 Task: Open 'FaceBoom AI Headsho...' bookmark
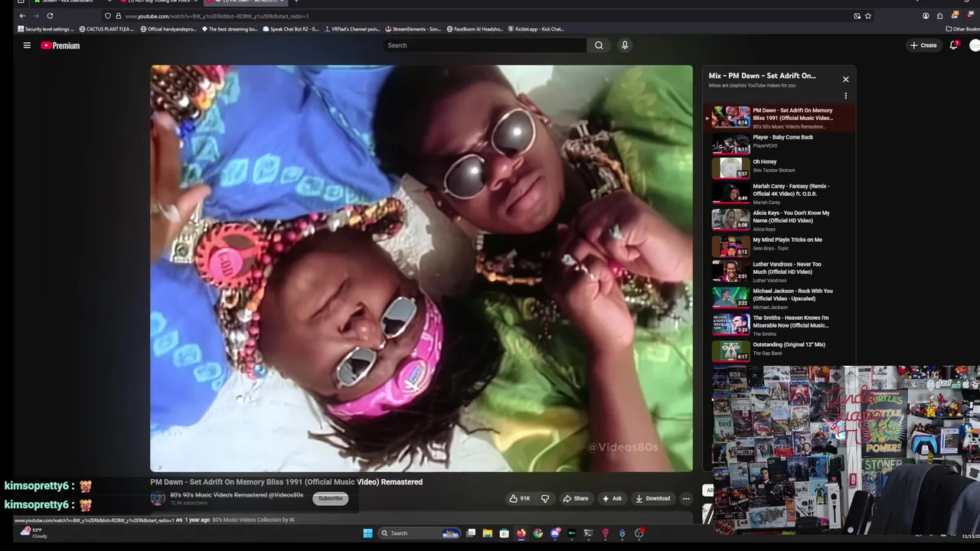tap(475, 29)
